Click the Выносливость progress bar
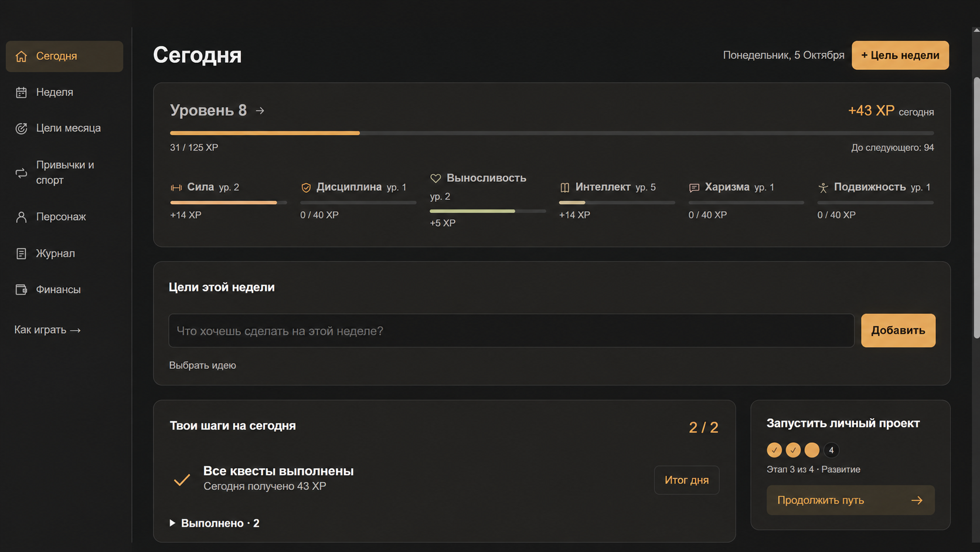The height and width of the screenshot is (552, 980). point(488,211)
